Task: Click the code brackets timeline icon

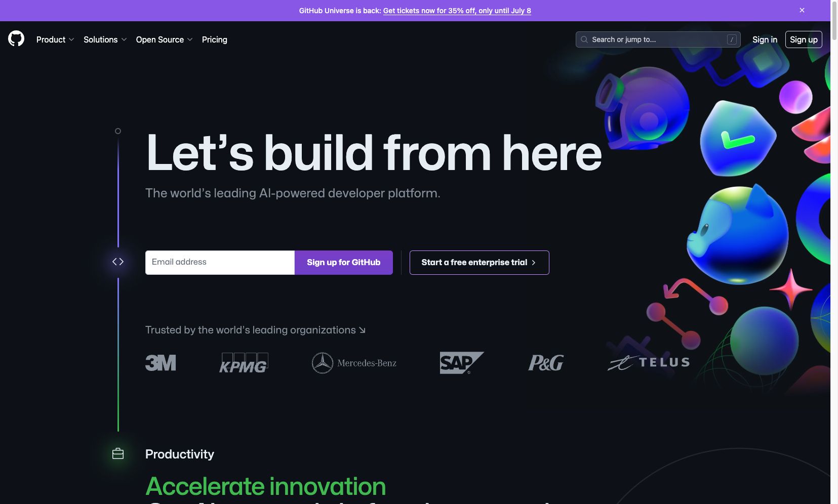Action: (x=118, y=262)
